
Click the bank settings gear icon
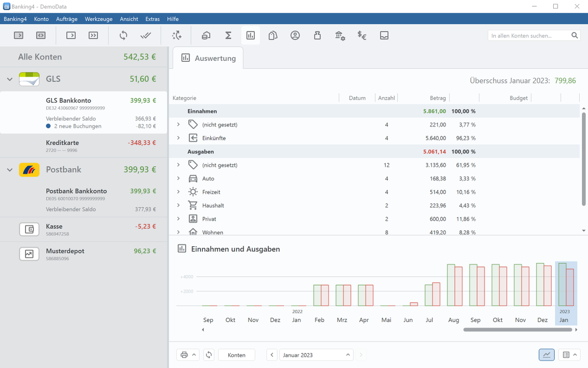(340, 35)
